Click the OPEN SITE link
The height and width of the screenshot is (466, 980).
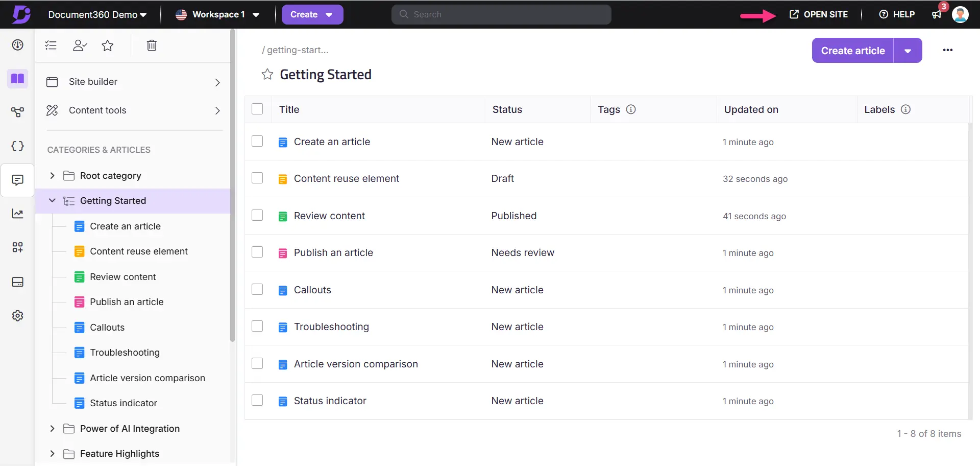pos(819,14)
